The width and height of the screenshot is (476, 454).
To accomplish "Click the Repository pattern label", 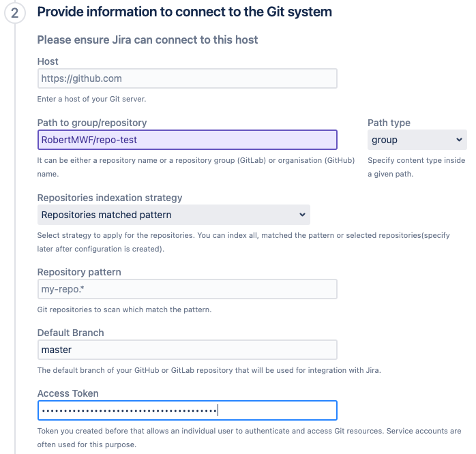I will tap(79, 272).
